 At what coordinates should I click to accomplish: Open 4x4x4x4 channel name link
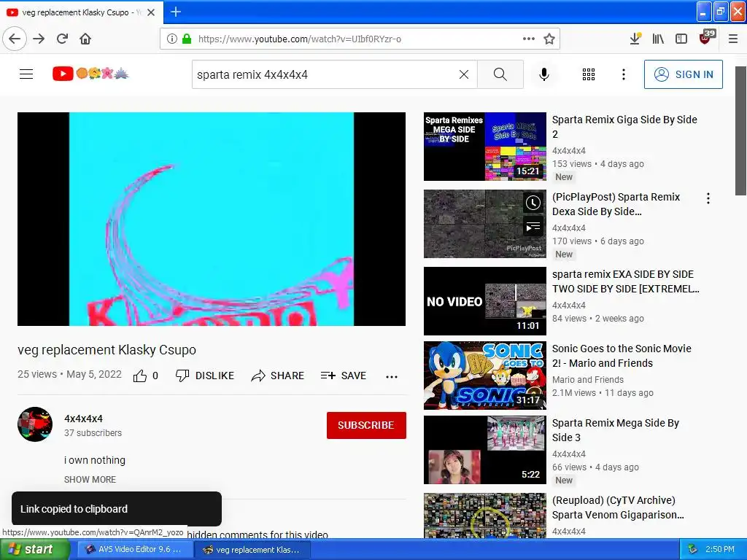[x=83, y=419]
